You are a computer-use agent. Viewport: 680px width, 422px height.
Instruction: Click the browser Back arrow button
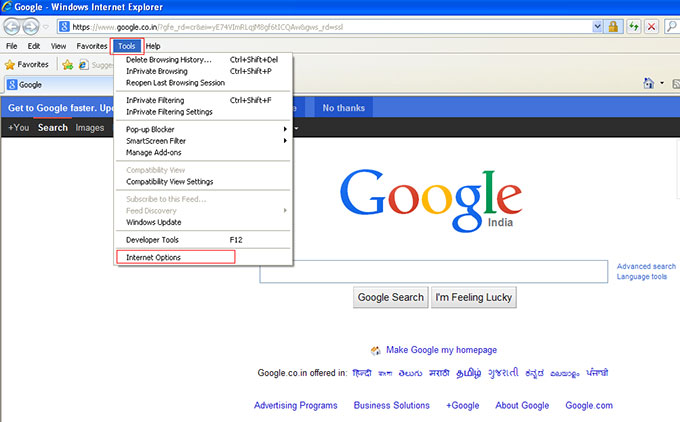pos(12,27)
